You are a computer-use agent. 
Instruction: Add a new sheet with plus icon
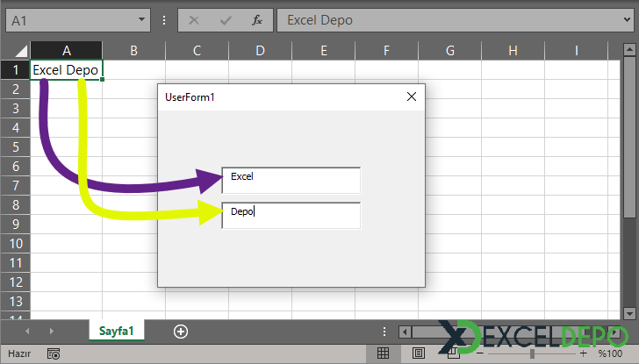tap(181, 332)
